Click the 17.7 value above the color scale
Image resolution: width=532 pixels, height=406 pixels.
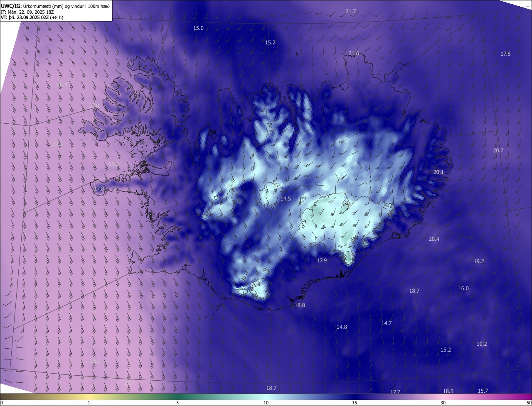pyautogui.click(x=395, y=392)
